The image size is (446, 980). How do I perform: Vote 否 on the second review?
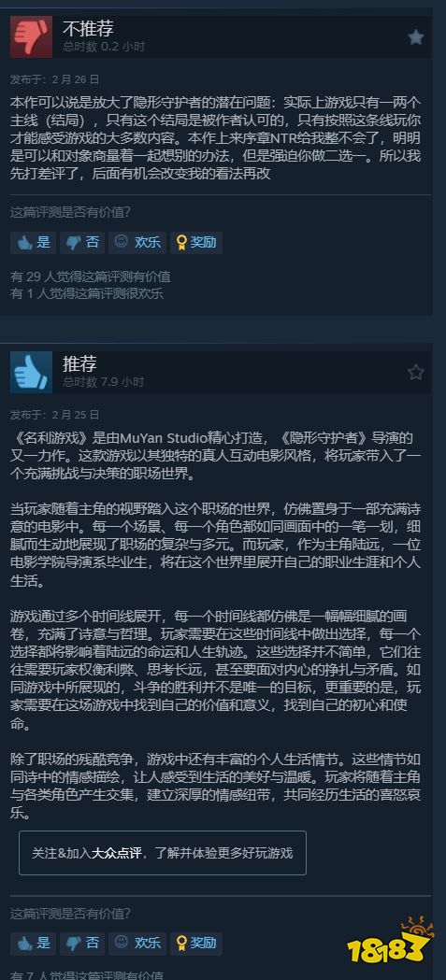82,944
